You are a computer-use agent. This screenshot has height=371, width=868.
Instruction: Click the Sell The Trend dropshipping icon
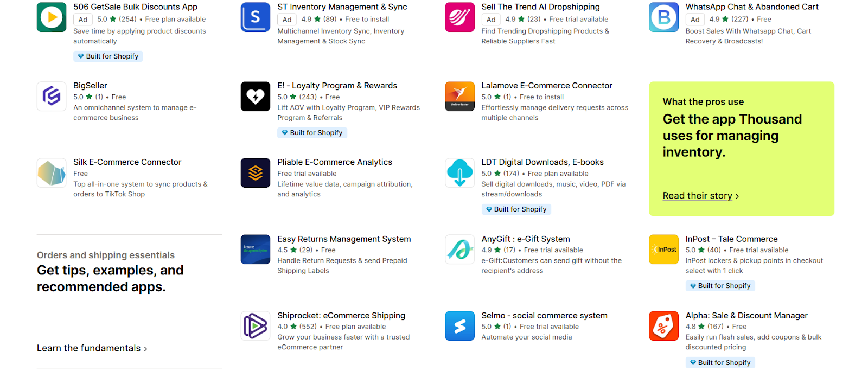[459, 17]
